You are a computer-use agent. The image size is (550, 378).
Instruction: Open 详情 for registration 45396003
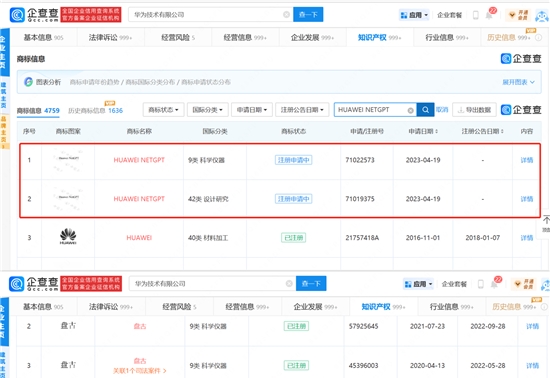[x=532, y=365]
